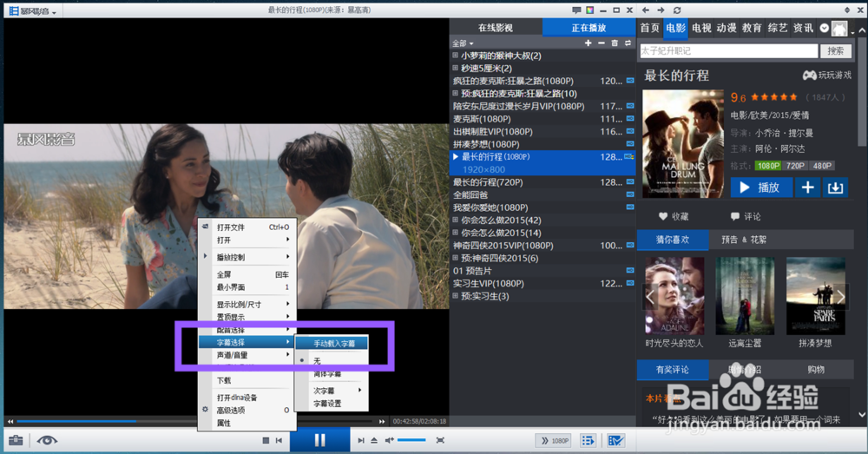Expand more categories with the circled chevron
Image resolution: width=868 pixels, height=454 pixels.
coord(825,28)
